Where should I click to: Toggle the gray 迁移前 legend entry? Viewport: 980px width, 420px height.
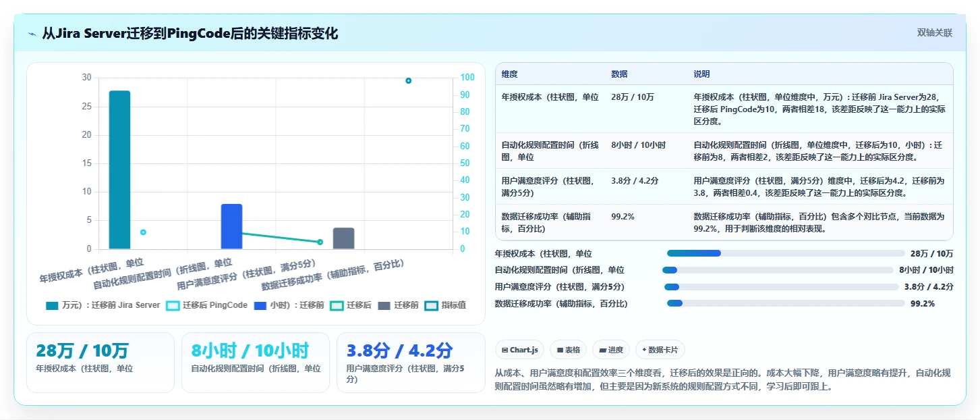398,305
